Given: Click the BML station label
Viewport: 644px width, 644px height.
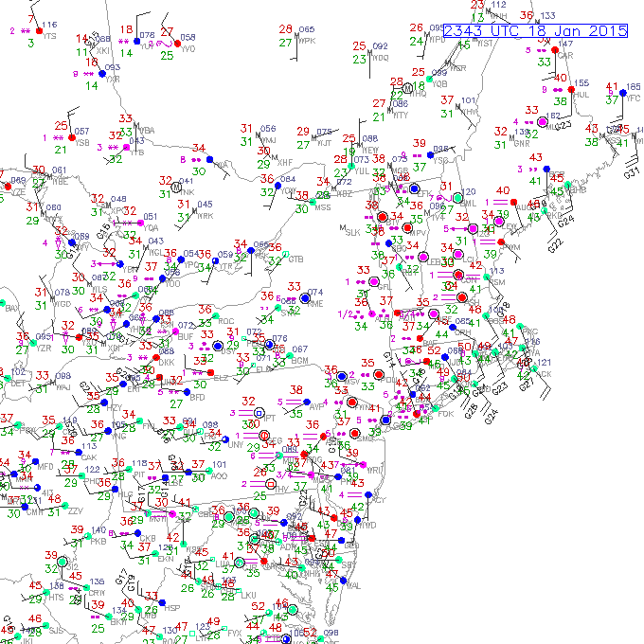Looking at the screenshot, I should click(x=468, y=204).
